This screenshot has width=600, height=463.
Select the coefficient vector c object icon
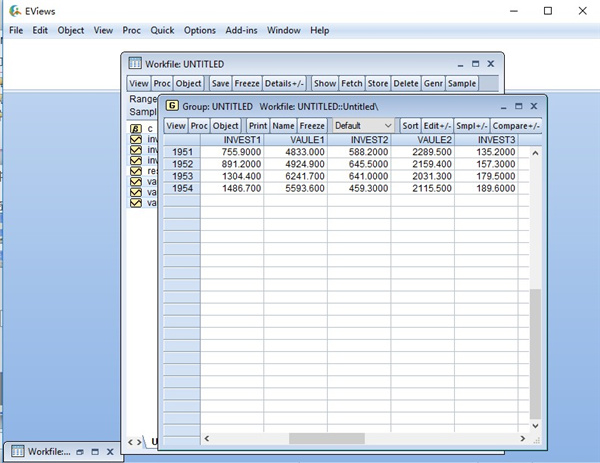click(x=136, y=129)
